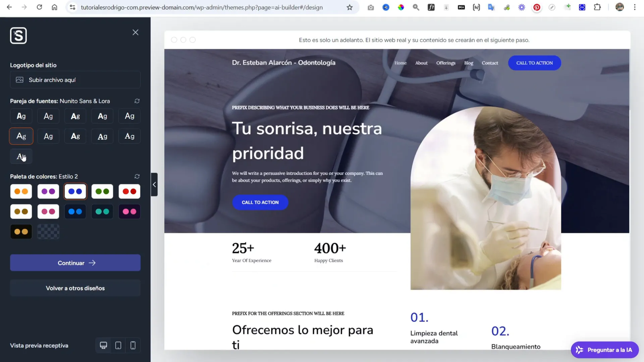Screen dimensions: 644x362
Task: Regenerate the Nunito Sans & Lora font pairing
Action: 137,101
